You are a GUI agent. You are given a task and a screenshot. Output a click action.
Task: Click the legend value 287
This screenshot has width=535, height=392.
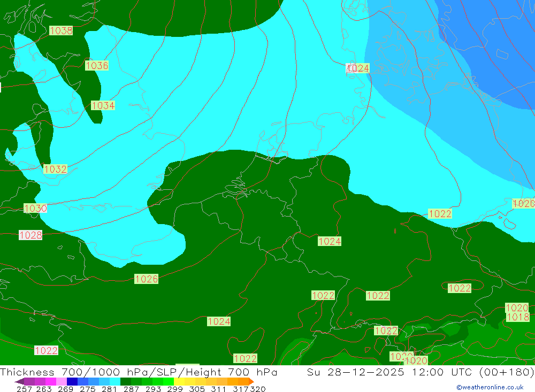tap(131, 389)
